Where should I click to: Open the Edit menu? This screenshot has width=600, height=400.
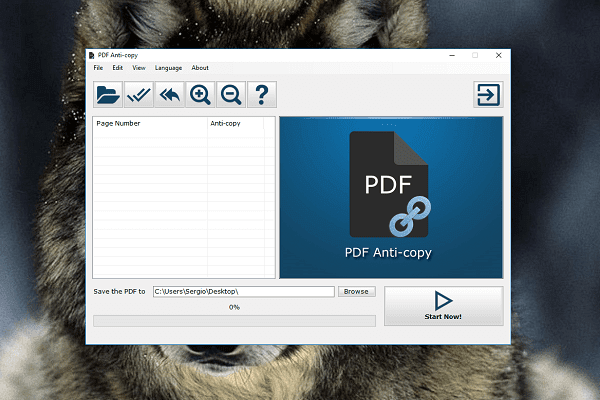pos(117,67)
